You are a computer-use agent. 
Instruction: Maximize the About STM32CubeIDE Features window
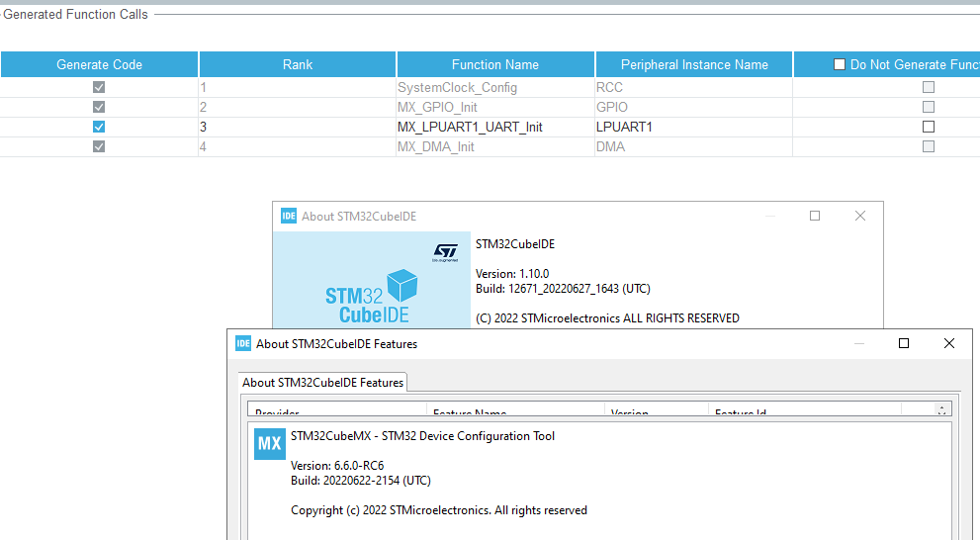pos(904,343)
